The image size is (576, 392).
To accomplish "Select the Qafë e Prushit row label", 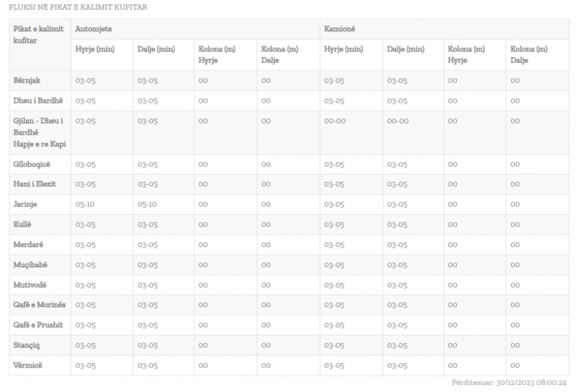I will 38,325.
